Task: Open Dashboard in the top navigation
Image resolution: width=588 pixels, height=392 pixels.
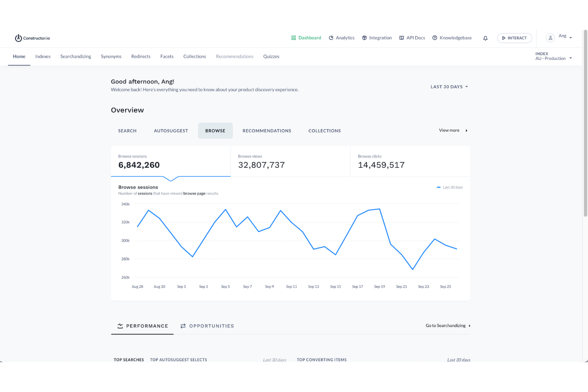Action: tap(306, 38)
